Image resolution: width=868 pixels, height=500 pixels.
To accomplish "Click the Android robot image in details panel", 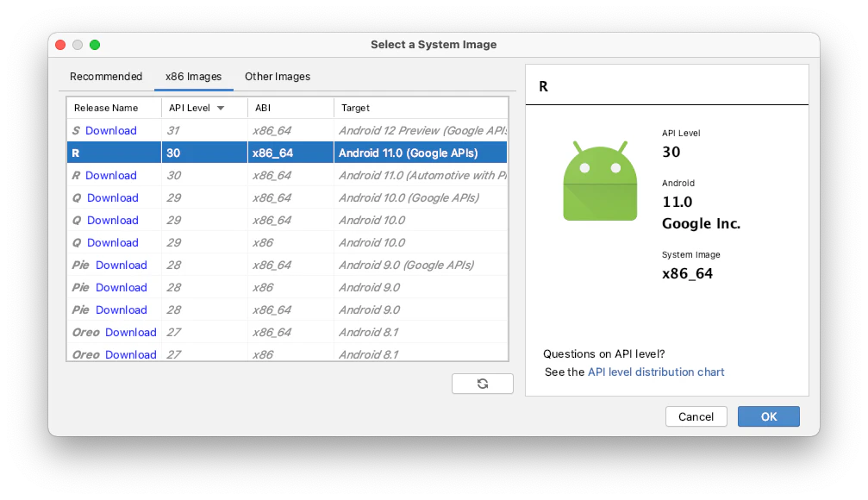I will coord(600,180).
